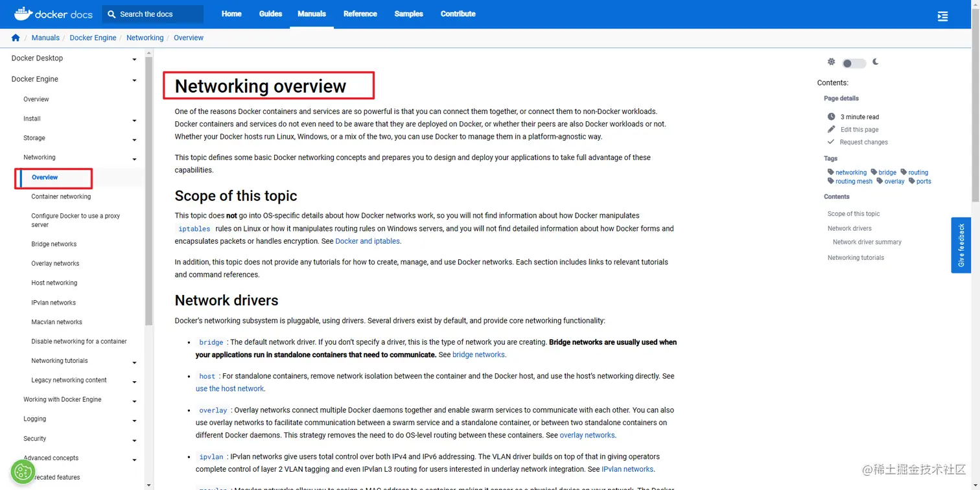The height and width of the screenshot is (490, 980).
Task: Click the search magnifier icon
Action: (x=111, y=14)
